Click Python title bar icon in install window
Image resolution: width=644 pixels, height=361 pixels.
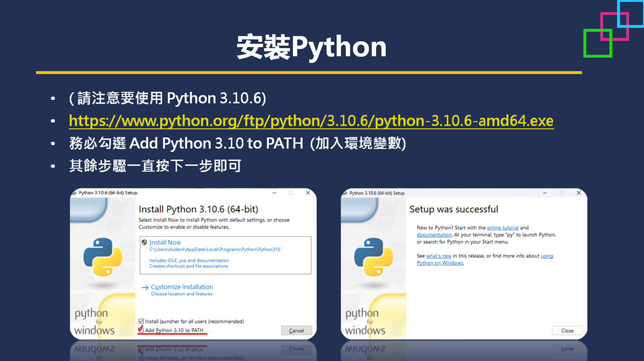tap(75, 193)
